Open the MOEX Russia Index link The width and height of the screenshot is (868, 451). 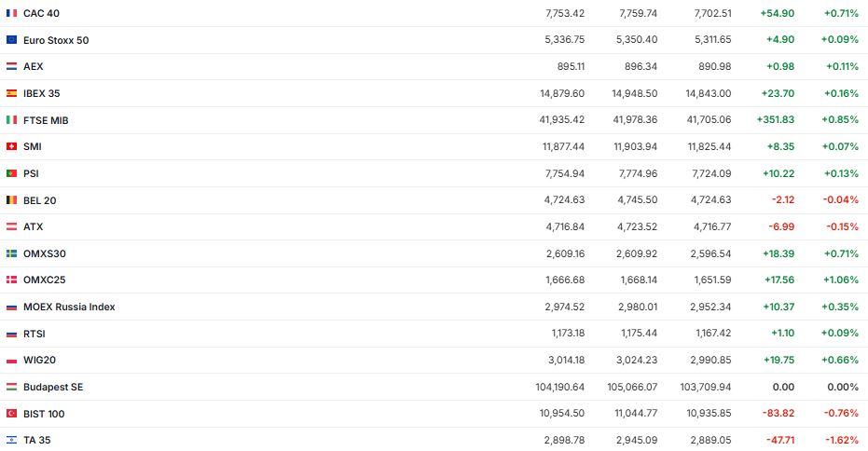(x=69, y=307)
